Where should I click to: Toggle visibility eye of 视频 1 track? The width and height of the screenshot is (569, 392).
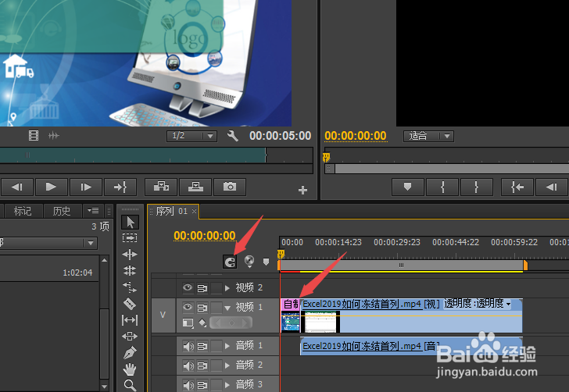[x=188, y=307]
